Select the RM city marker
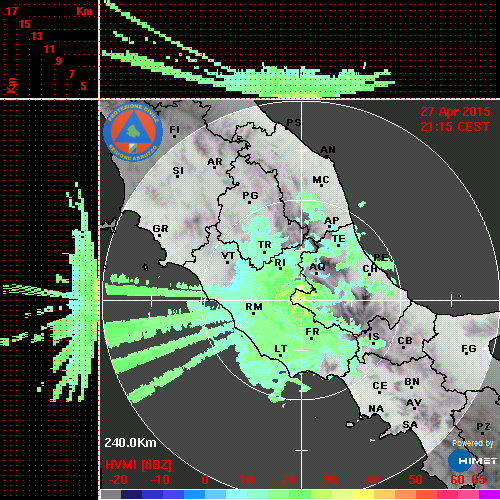Screen dimensions: 500x500 254,314
